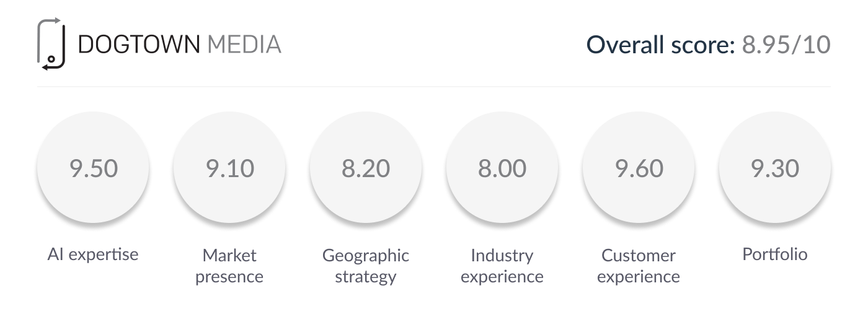Viewport: 868px width, 322px height.
Task: Click the "Overall score:" label
Action: click(x=660, y=45)
